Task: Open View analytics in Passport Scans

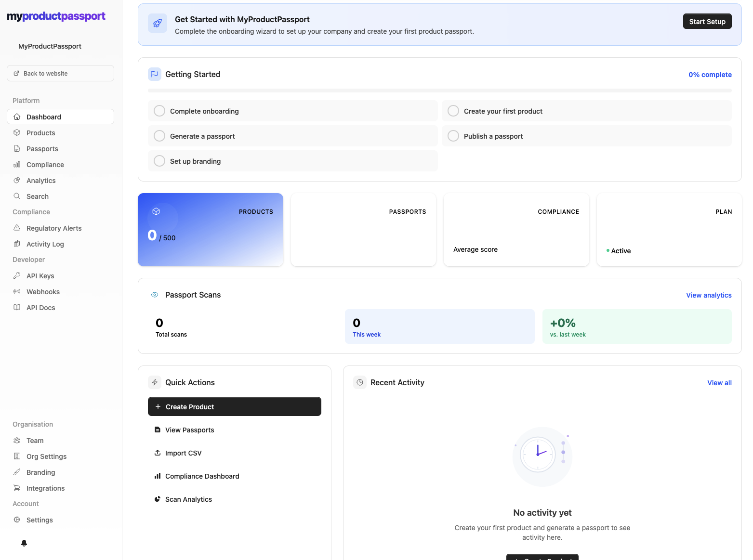Action: tap(709, 295)
